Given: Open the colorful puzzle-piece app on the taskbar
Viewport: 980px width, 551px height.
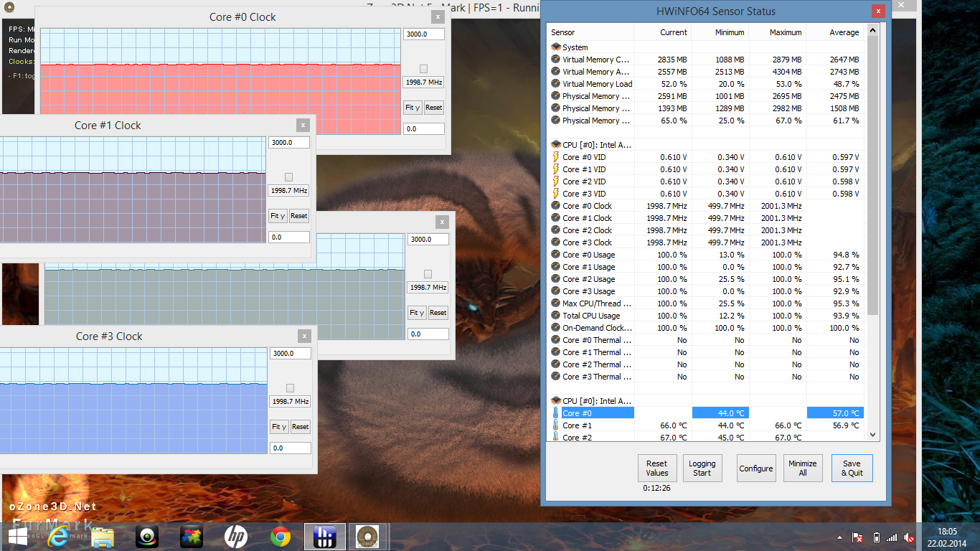Looking at the screenshot, I should pos(192,537).
